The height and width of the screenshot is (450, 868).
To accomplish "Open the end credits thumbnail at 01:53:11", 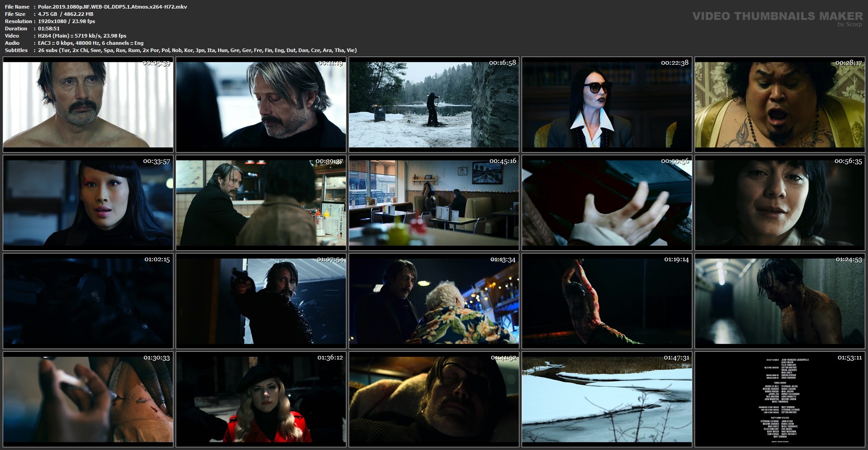I will pos(780,399).
